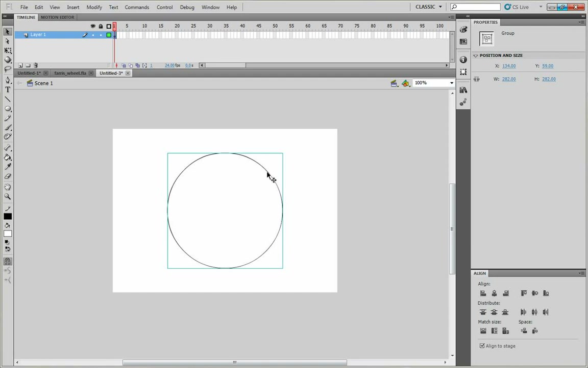Collapse the Position and Size section

point(476,56)
